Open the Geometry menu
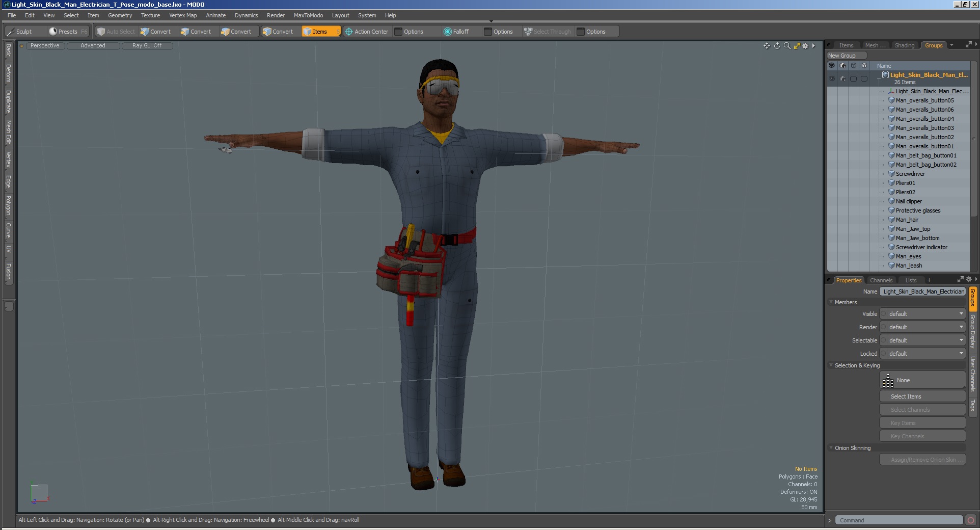The width and height of the screenshot is (980, 530). click(x=120, y=15)
